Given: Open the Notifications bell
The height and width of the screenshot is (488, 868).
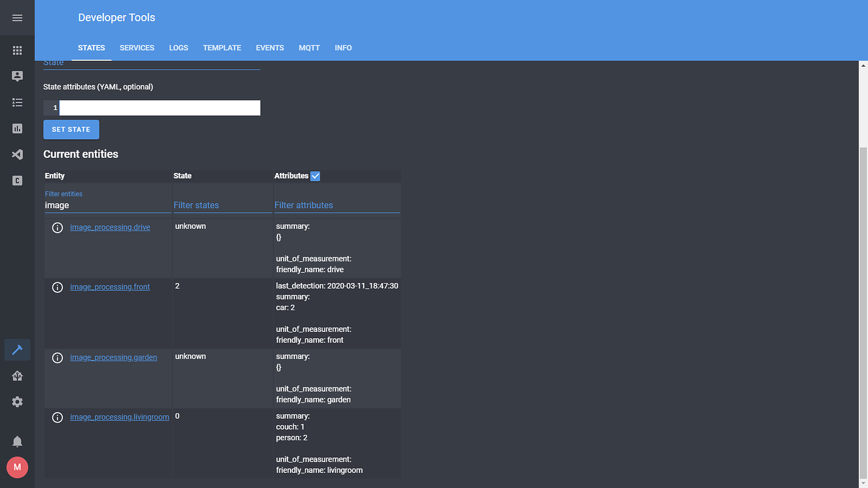Looking at the screenshot, I should click(x=17, y=441).
